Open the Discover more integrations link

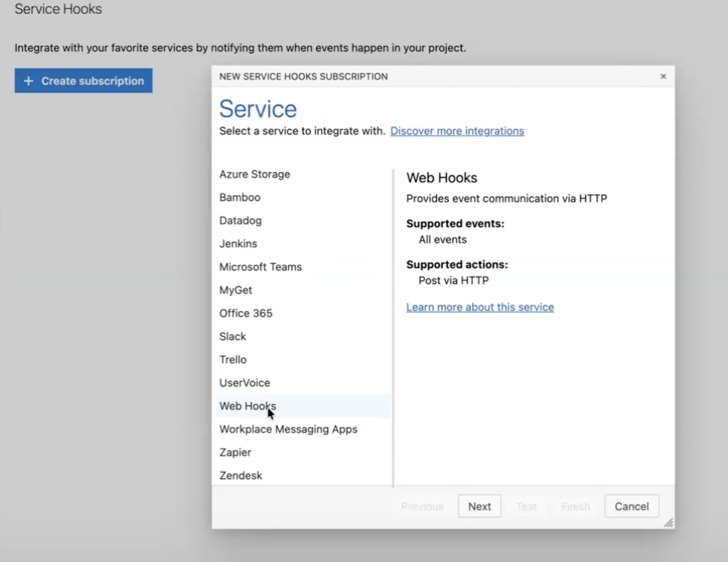click(x=457, y=131)
